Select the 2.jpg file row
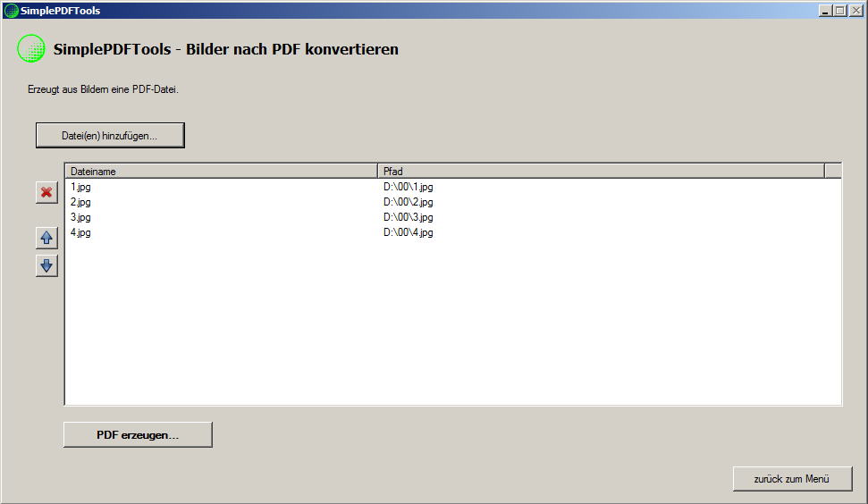 (453, 202)
